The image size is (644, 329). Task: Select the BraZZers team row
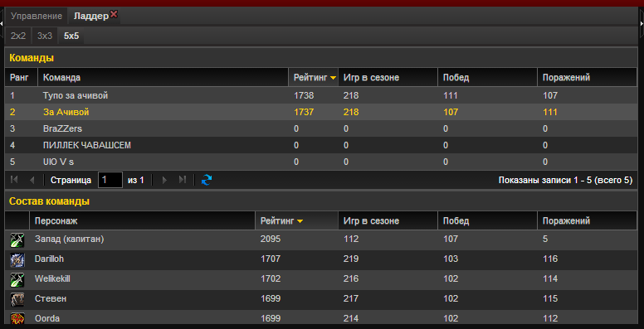pos(321,128)
